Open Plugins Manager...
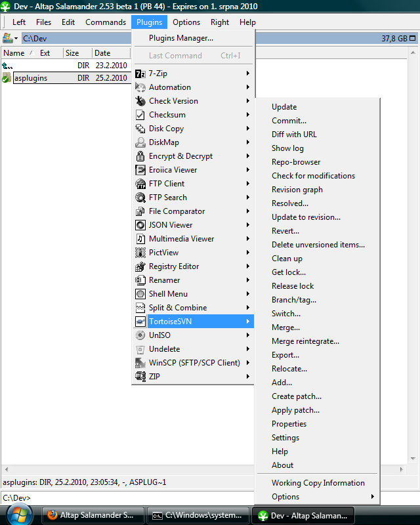 180,38
